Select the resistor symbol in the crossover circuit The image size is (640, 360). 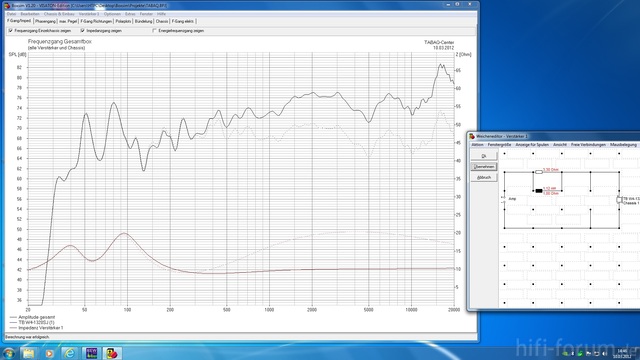click(x=539, y=172)
